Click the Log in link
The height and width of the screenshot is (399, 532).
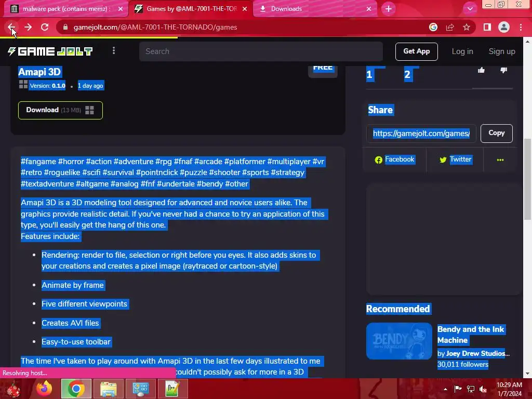(462, 51)
